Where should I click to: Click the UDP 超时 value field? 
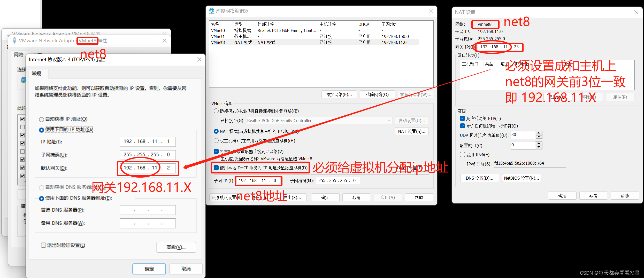pos(523,135)
